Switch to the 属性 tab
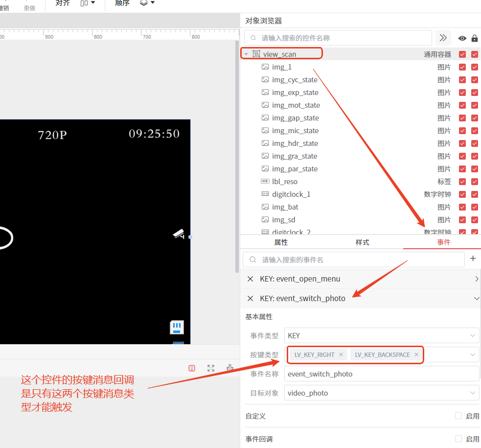Image resolution: width=481 pixels, height=448 pixels. coord(281,242)
